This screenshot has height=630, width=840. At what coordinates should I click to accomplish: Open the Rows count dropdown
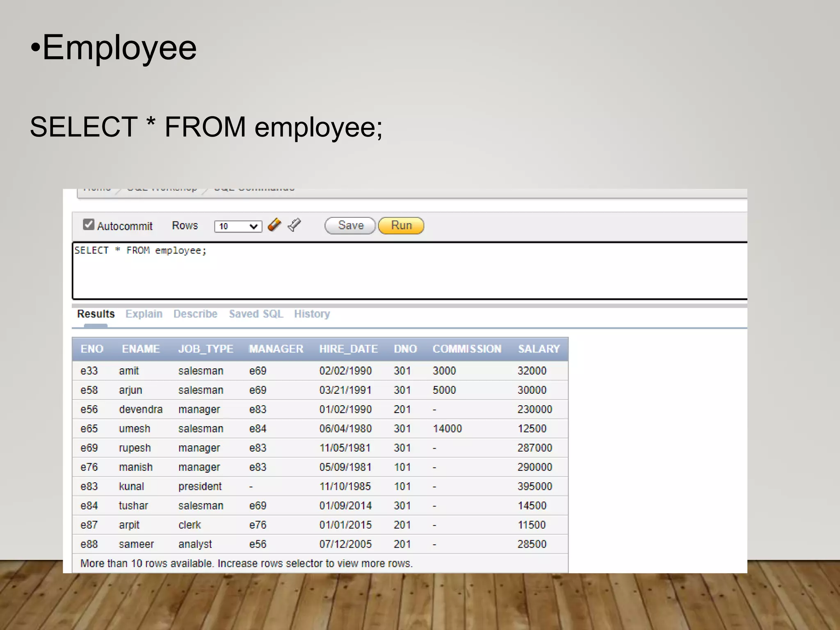tap(238, 226)
